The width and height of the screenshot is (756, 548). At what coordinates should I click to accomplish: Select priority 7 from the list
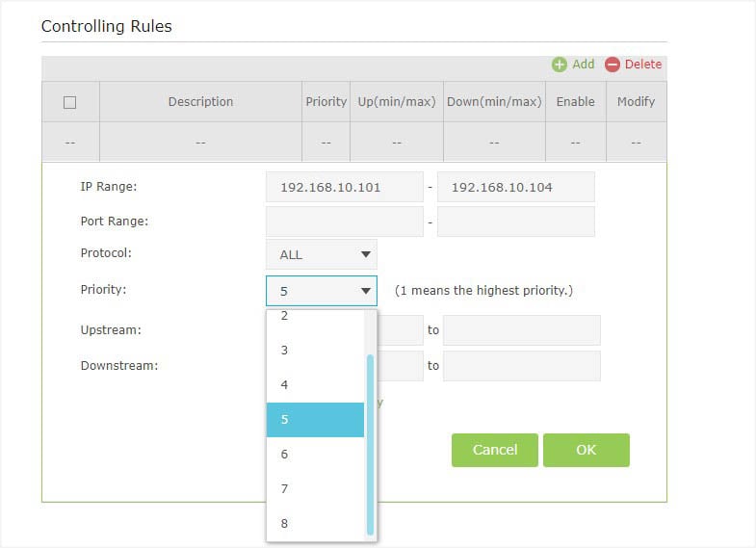(315, 488)
